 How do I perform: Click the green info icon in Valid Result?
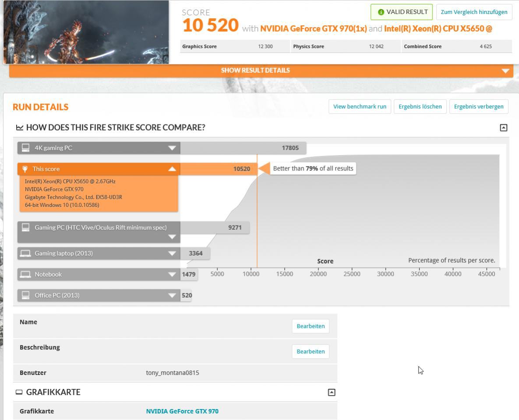click(381, 12)
